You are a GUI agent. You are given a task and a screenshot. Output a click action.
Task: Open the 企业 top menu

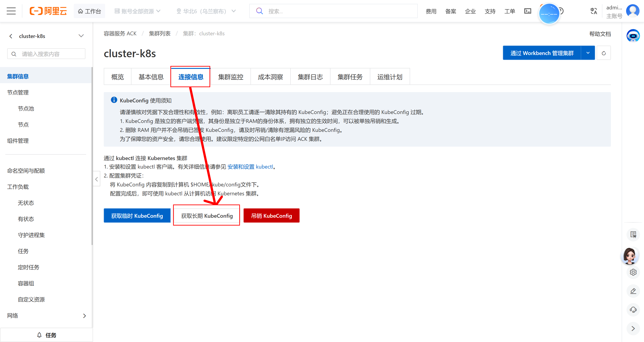(470, 11)
